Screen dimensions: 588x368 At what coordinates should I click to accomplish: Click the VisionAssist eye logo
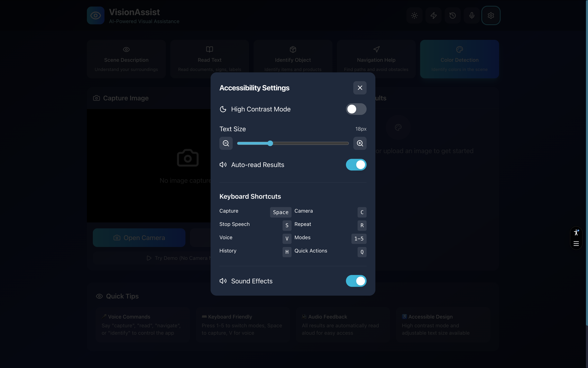[96, 16]
